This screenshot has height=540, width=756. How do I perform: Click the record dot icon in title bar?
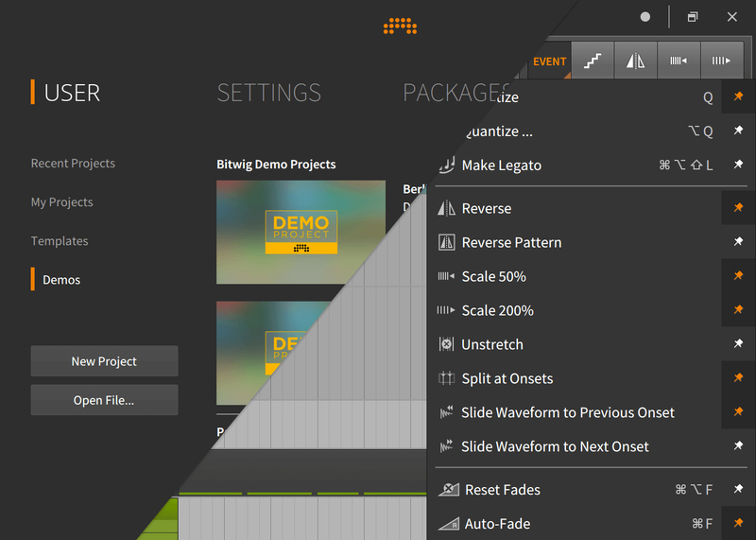tap(645, 17)
